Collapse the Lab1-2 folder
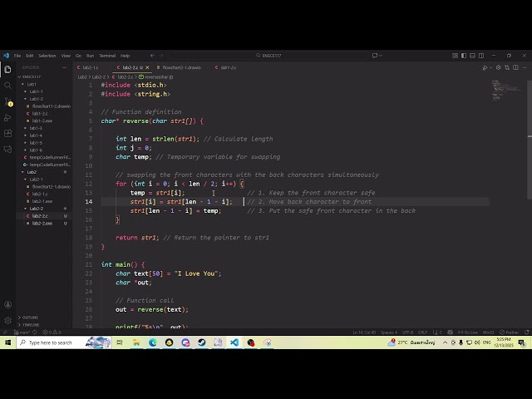 [36, 99]
